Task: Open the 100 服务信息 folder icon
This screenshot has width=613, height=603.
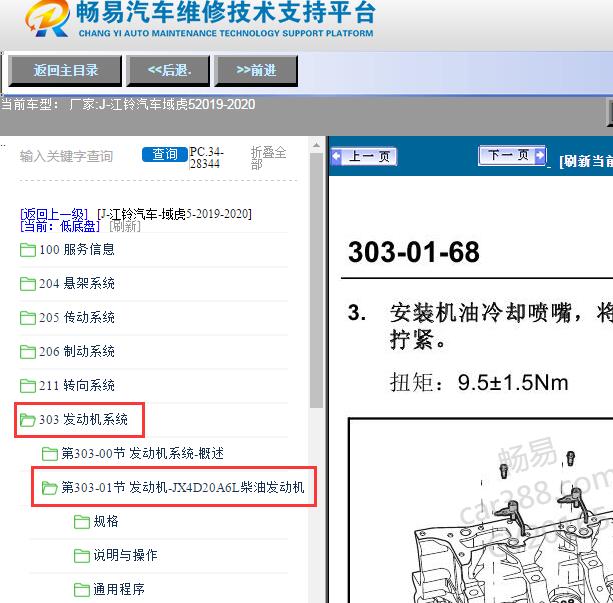Action: click(x=28, y=250)
